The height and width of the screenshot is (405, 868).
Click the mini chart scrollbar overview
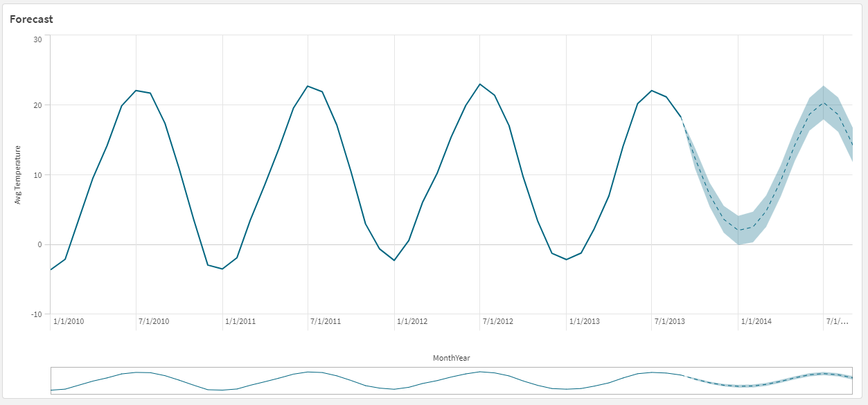pos(451,380)
